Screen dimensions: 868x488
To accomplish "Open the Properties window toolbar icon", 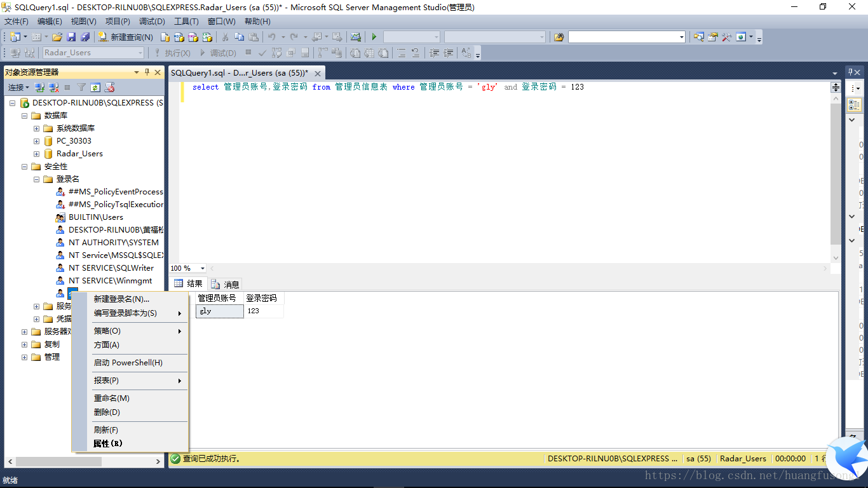I will [713, 37].
